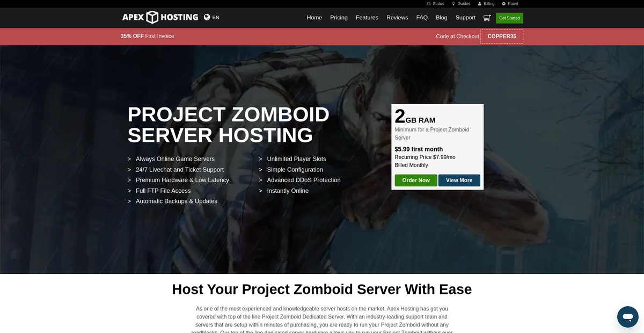Open the Blog menu item
Image resolution: width=644 pixels, height=333 pixels.
(x=442, y=18)
